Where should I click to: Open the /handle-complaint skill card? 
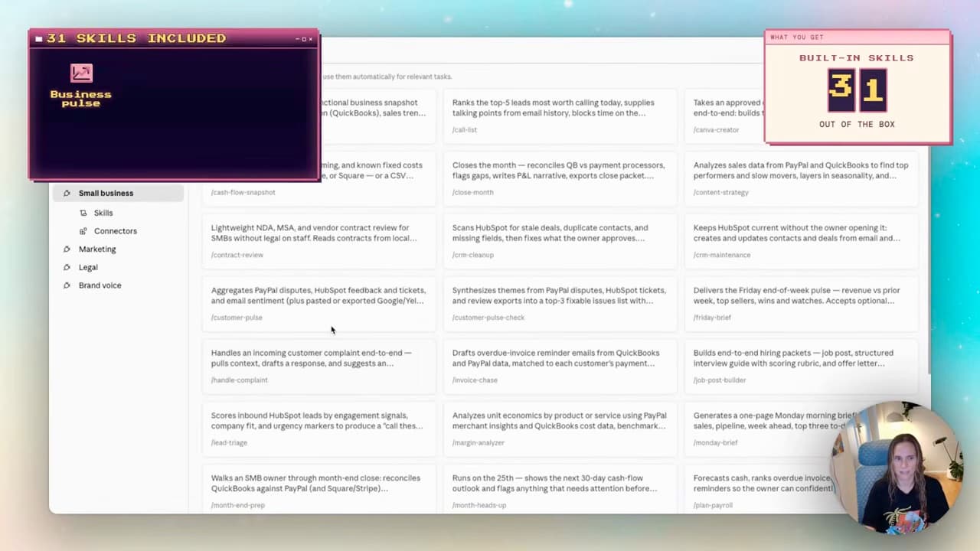[x=319, y=367]
